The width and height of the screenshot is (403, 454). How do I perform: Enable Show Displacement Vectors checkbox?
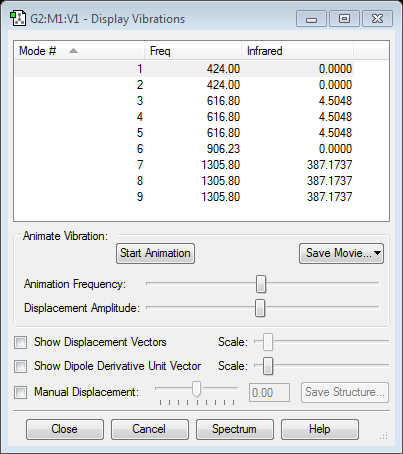[21, 342]
